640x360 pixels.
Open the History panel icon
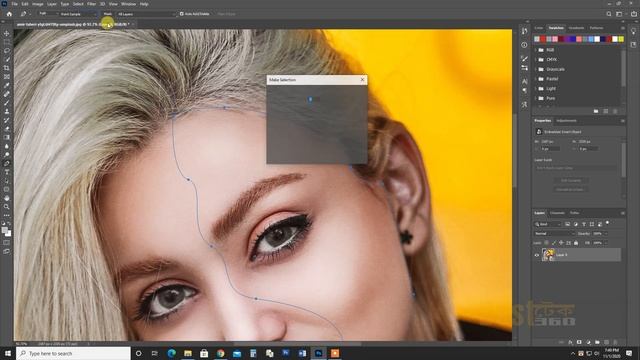(524, 31)
